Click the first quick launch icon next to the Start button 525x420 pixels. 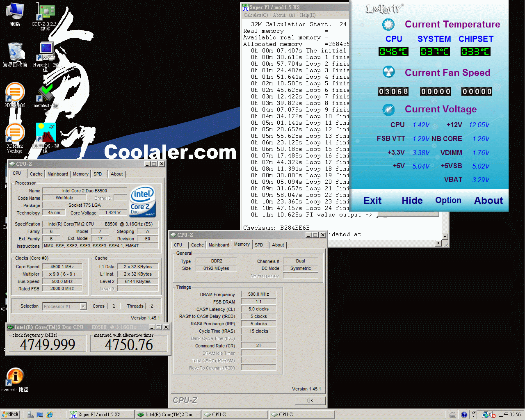click(30, 415)
